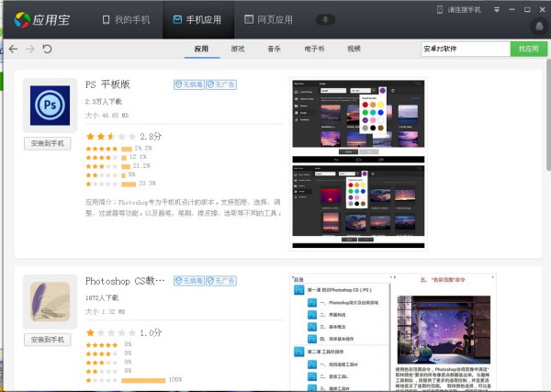The width and height of the screenshot is (551, 392).
Task: Open the 网页应用 tab
Action: tap(268, 19)
